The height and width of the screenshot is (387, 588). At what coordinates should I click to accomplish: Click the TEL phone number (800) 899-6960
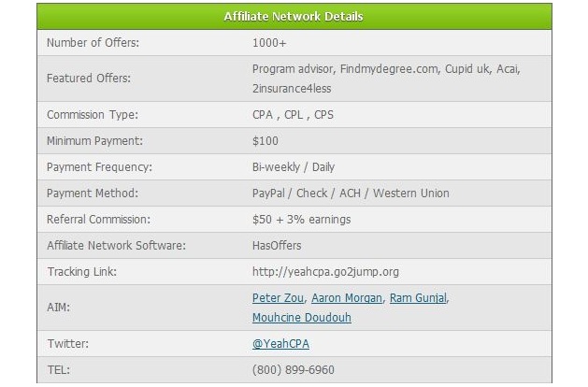pyautogui.click(x=293, y=370)
